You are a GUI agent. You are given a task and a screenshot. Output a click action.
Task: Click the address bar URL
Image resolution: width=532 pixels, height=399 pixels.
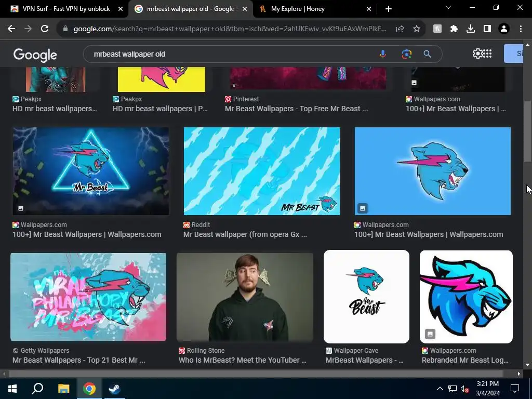click(230, 29)
